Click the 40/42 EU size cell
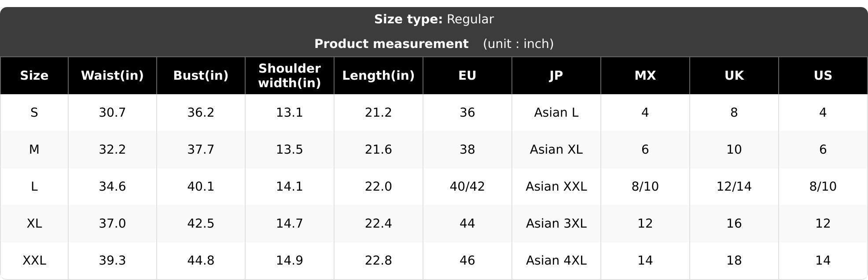The width and height of the screenshot is (868, 280). (x=467, y=187)
